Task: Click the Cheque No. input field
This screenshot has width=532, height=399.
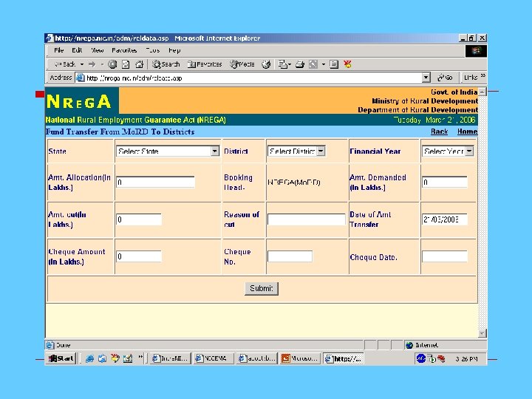Action: [290, 256]
